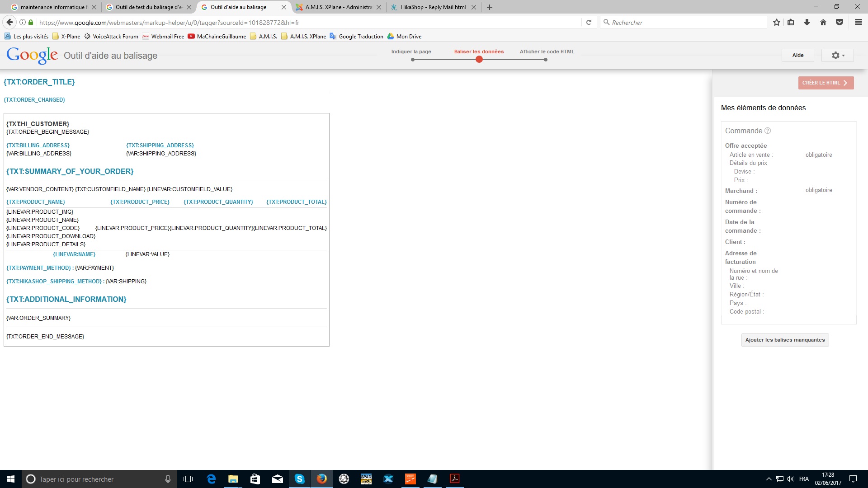Click the browser back arrow button
The height and width of the screenshot is (488, 868).
point(9,22)
